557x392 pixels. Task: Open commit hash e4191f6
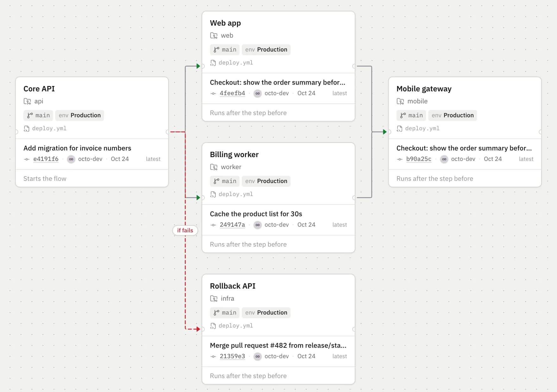pos(46,159)
